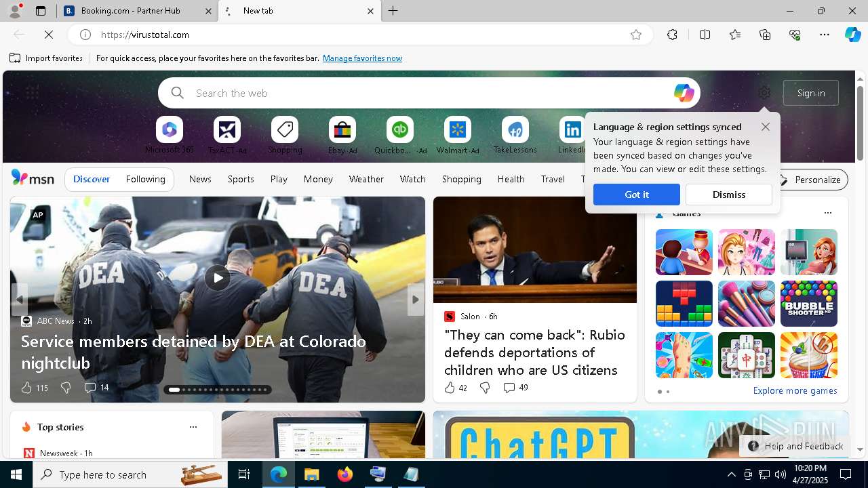Dislike the Rubio deportations article
Screen dimensions: 868x488
pos(485,388)
